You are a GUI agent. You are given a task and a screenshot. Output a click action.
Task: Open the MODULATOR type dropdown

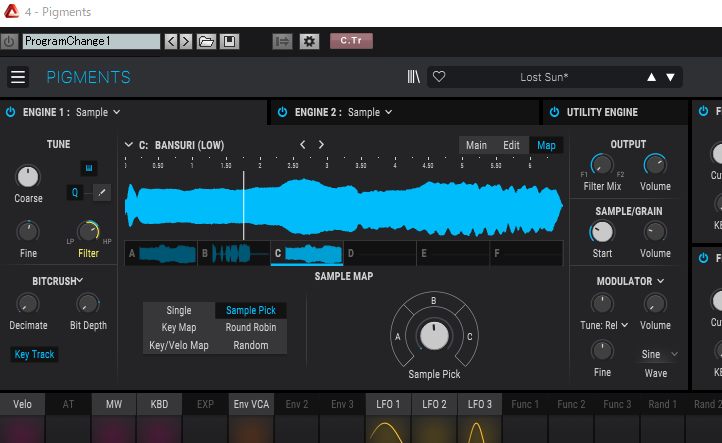(x=630, y=281)
